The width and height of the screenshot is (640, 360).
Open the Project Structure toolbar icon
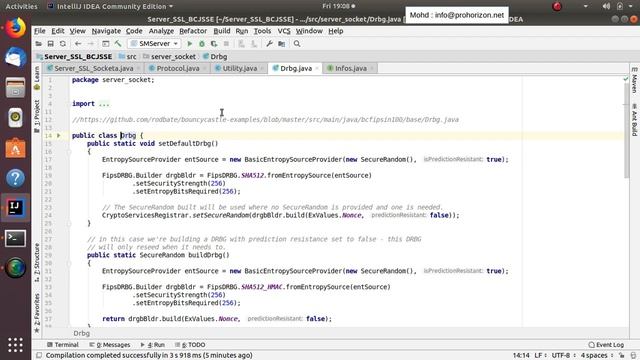[282, 44]
